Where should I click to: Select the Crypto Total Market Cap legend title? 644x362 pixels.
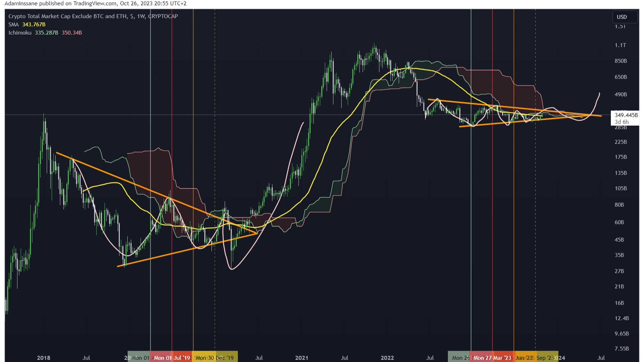(x=92, y=16)
